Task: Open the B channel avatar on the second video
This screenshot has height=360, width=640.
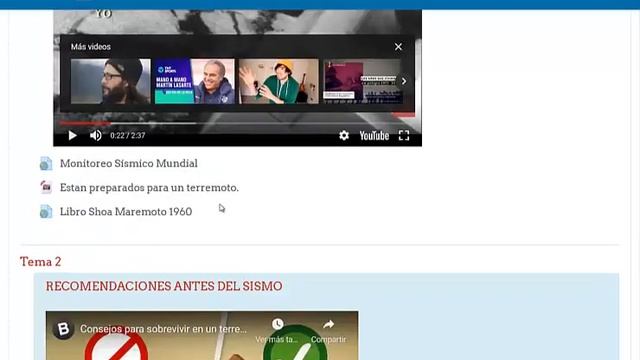Action: (x=63, y=329)
